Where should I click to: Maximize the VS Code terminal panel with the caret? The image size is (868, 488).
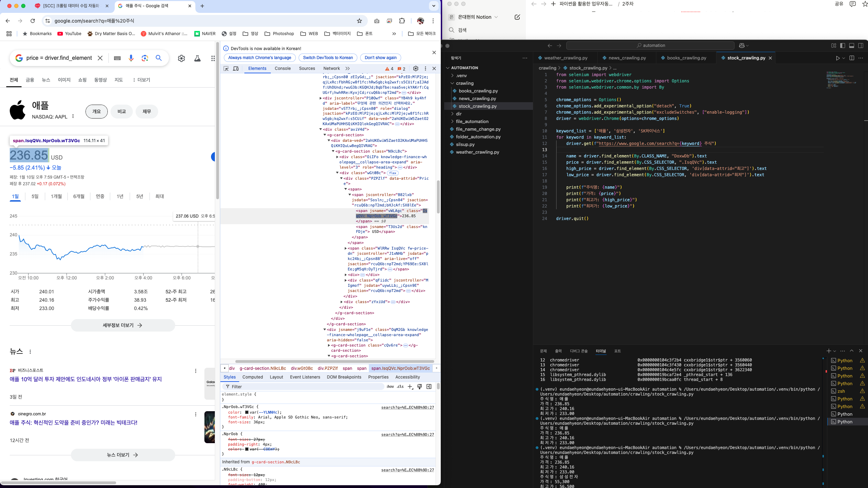[852, 351]
